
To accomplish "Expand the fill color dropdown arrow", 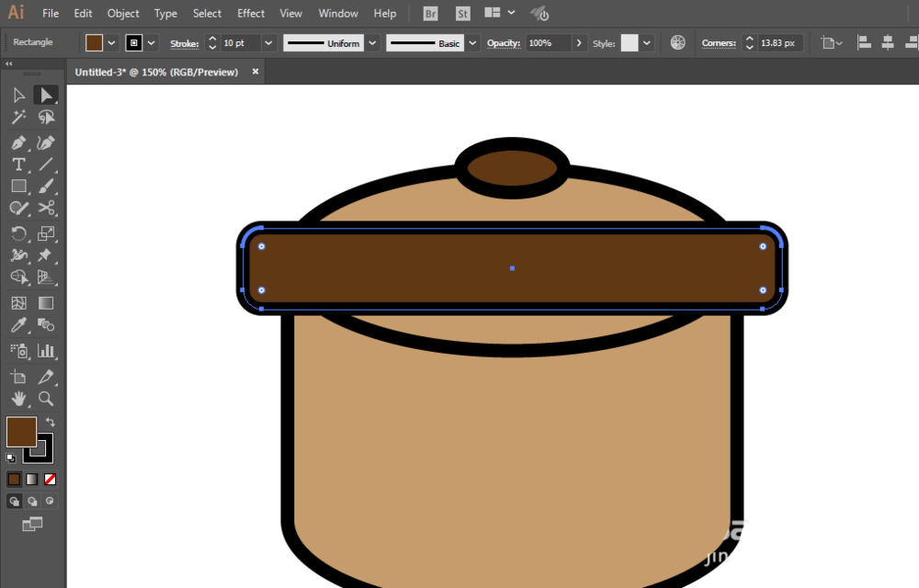I will [x=111, y=43].
